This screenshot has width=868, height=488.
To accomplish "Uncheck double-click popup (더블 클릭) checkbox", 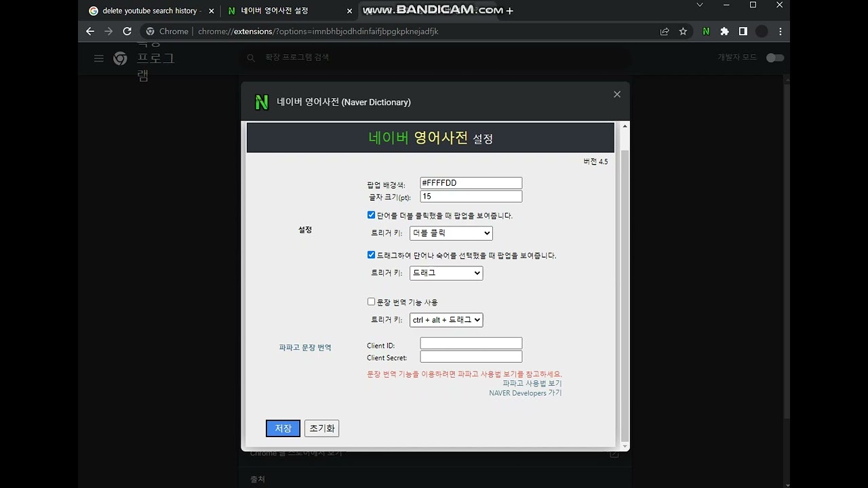I will 371,215.
